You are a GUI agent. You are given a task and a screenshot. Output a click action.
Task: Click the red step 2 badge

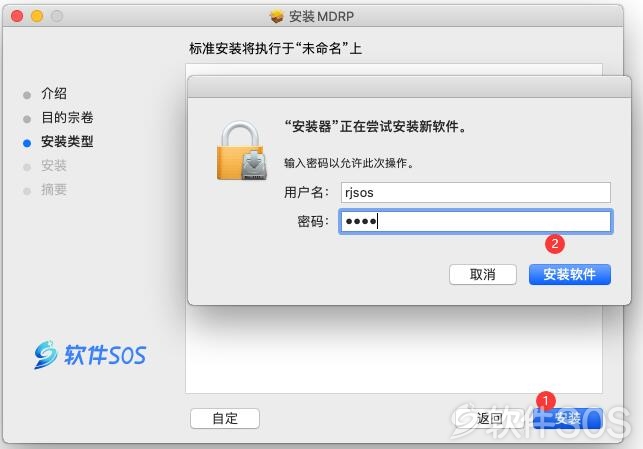click(x=554, y=244)
